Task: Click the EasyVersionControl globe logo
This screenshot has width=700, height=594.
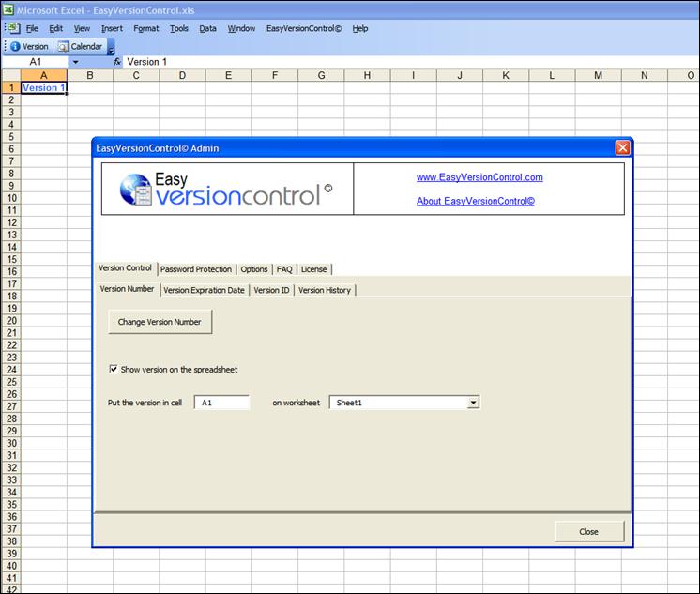Action: point(136,190)
